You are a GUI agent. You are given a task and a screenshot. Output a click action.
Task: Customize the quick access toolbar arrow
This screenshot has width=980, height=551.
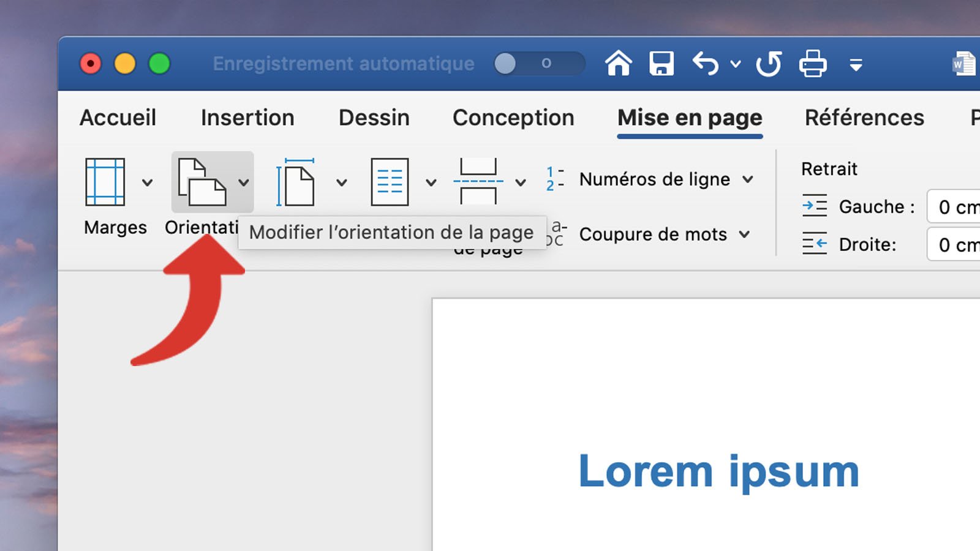coord(856,64)
